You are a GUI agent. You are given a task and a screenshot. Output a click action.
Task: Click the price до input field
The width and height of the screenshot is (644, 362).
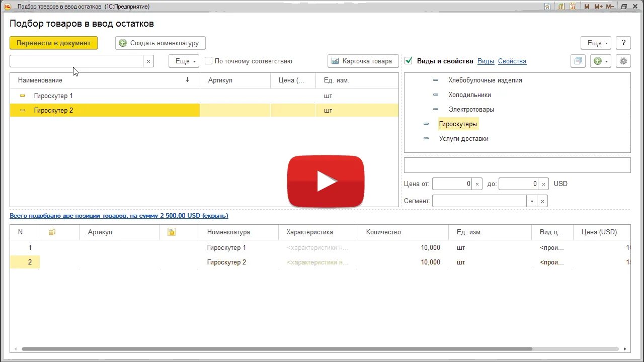[518, 184]
